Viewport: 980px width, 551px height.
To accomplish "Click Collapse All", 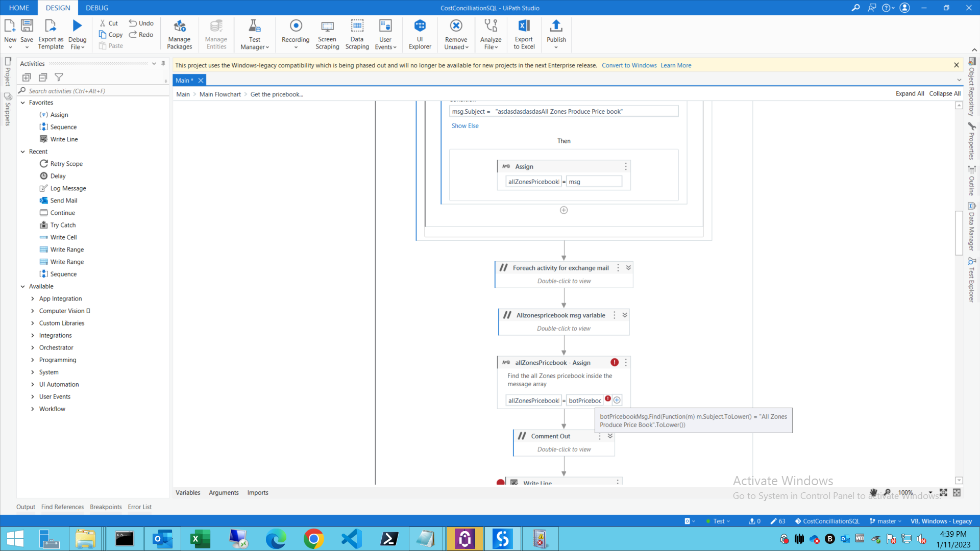I will click(944, 94).
